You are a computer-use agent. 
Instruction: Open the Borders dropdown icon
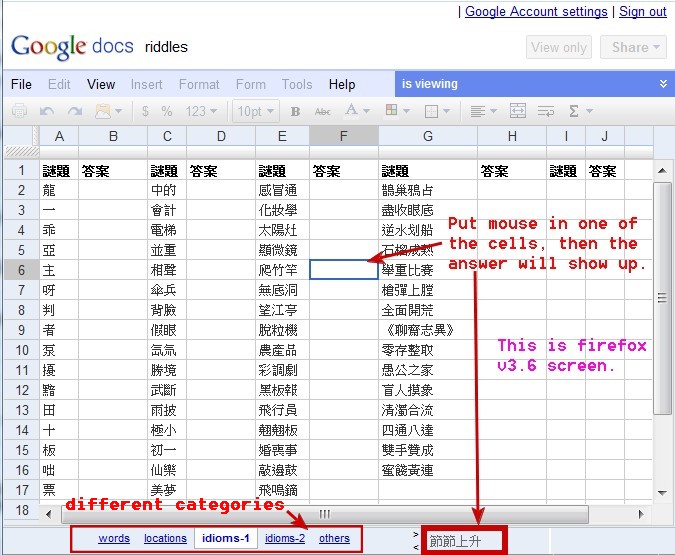point(437,111)
